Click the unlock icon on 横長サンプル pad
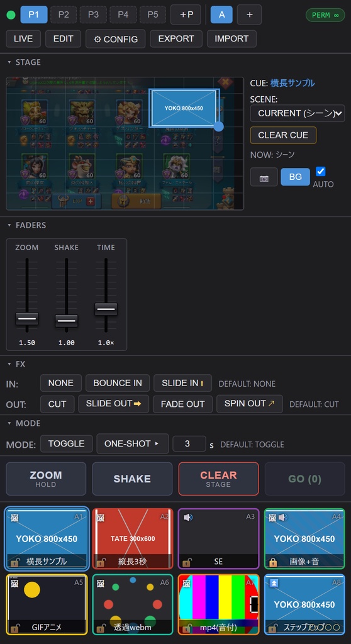Screen dimensions: 351x644 pos(15,562)
